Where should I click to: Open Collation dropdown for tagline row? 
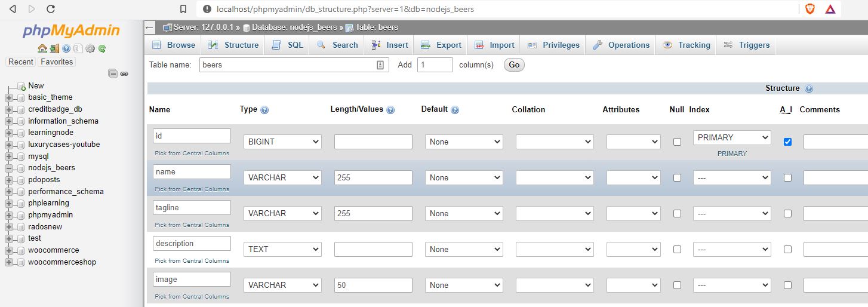pyautogui.click(x=555, y=213)
